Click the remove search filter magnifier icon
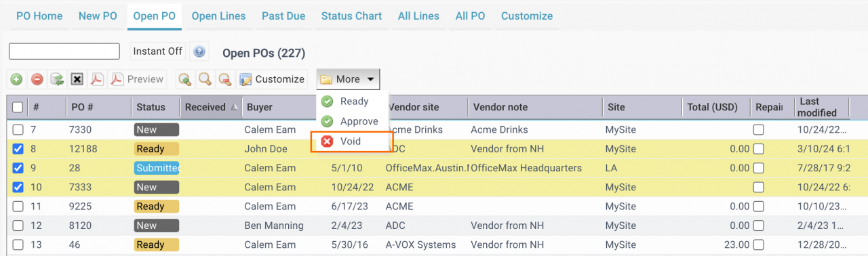 pyautogui.click(x=224, y=79)
